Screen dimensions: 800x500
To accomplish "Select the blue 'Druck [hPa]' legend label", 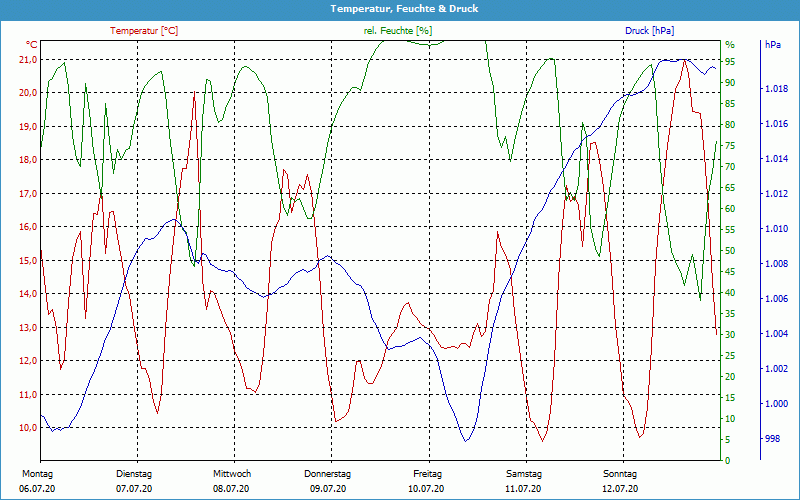I will pyautogui.click(x=649, y=31).
